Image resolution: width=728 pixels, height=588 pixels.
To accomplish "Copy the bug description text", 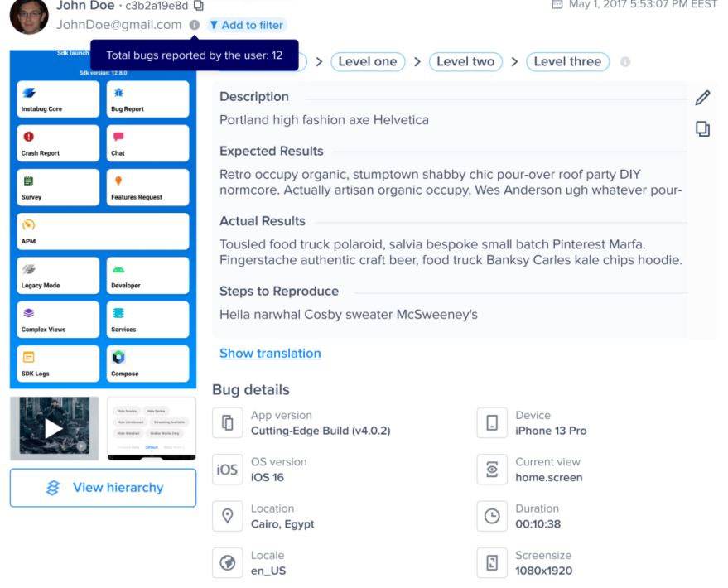I will click(x=702, y=128).
